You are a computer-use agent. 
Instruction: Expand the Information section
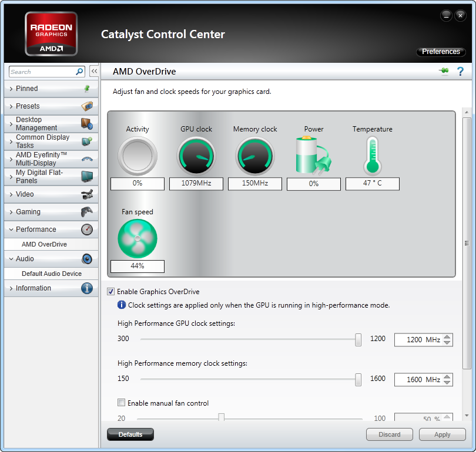51,288
